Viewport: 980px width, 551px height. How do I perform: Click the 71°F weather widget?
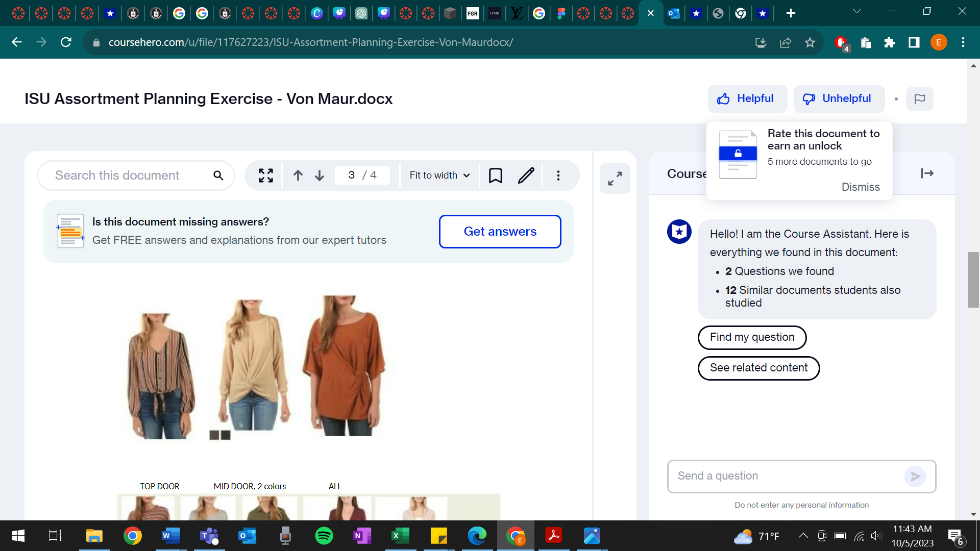point(757,536)
